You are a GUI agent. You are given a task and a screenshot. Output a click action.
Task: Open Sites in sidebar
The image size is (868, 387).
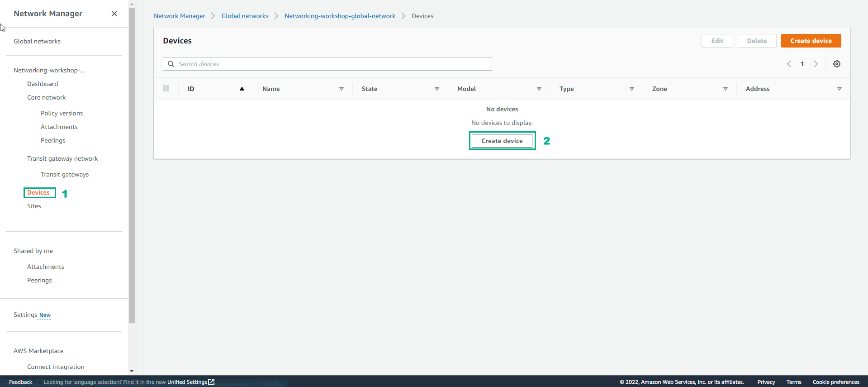tap(34, 206)
